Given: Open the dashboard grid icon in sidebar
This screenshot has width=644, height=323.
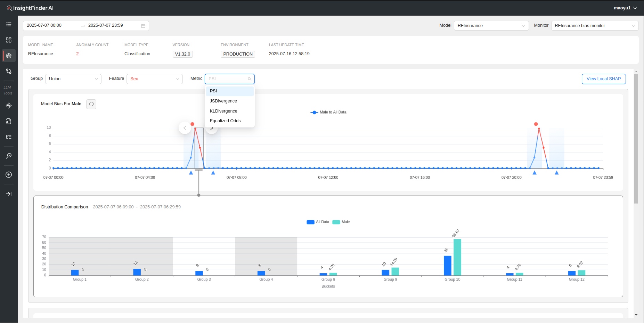Looking at the screenshot, I should click(9, 40).
